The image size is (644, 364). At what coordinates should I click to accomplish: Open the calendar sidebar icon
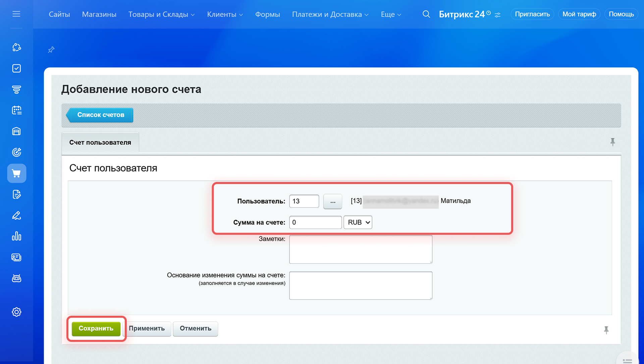point(16,110)
